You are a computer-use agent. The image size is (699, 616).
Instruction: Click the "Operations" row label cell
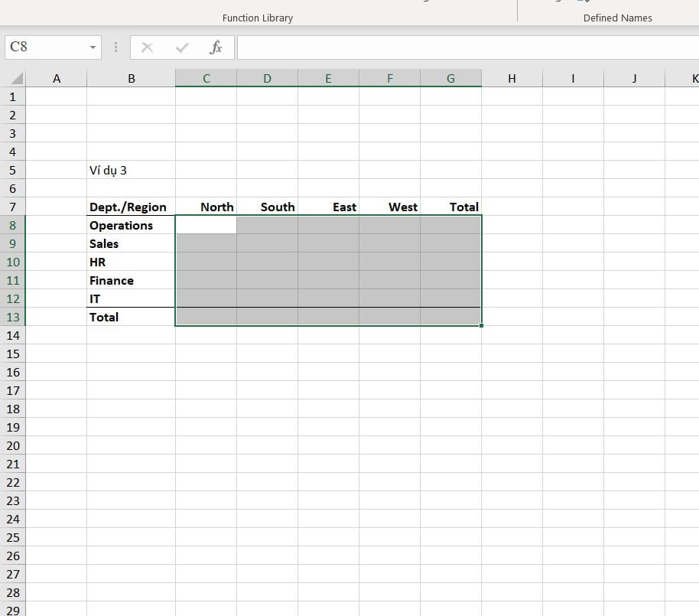tap(122, 226)
